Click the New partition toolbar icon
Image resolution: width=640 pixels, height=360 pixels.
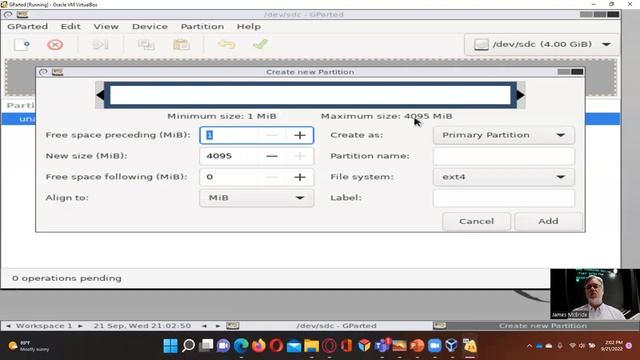(22, 44)
